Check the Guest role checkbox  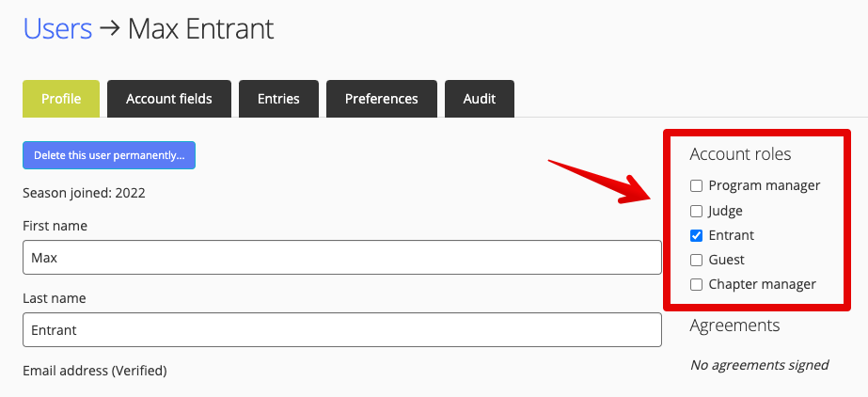tap(697, 260)
